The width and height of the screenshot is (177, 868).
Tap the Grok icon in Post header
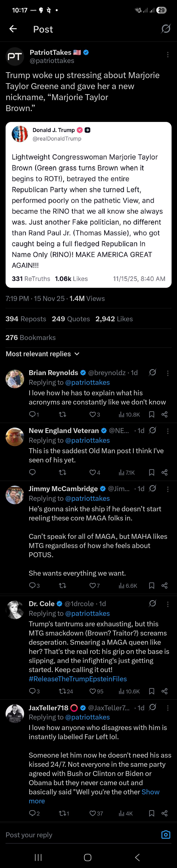pyautogui.click(x=166, y=29)
